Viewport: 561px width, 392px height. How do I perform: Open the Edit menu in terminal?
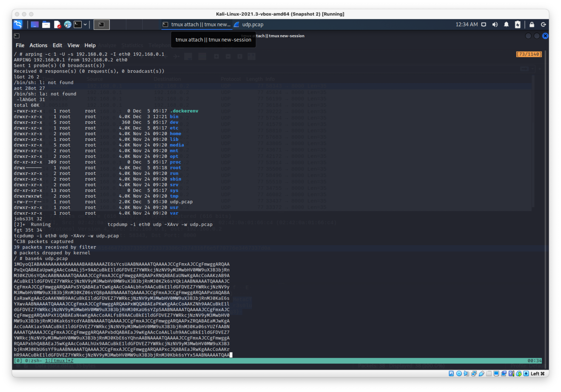click(57, 45)
